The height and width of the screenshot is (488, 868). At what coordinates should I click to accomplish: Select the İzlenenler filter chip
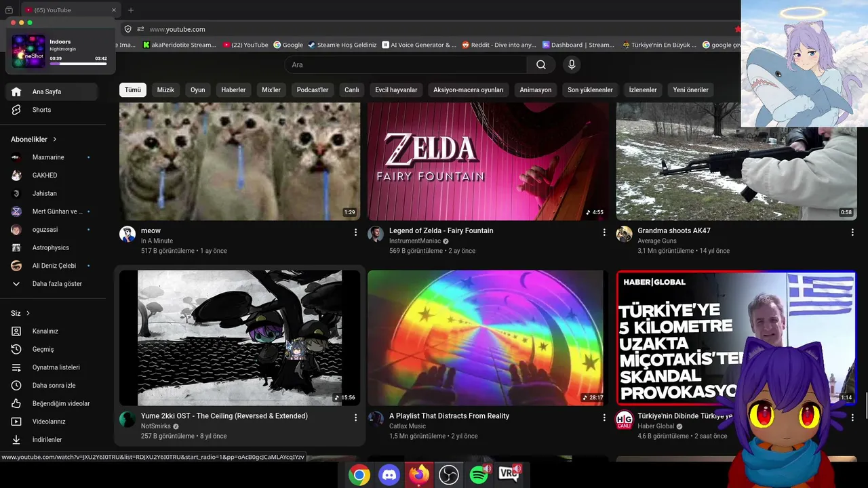pyautogui.click(x=643, y=89)
